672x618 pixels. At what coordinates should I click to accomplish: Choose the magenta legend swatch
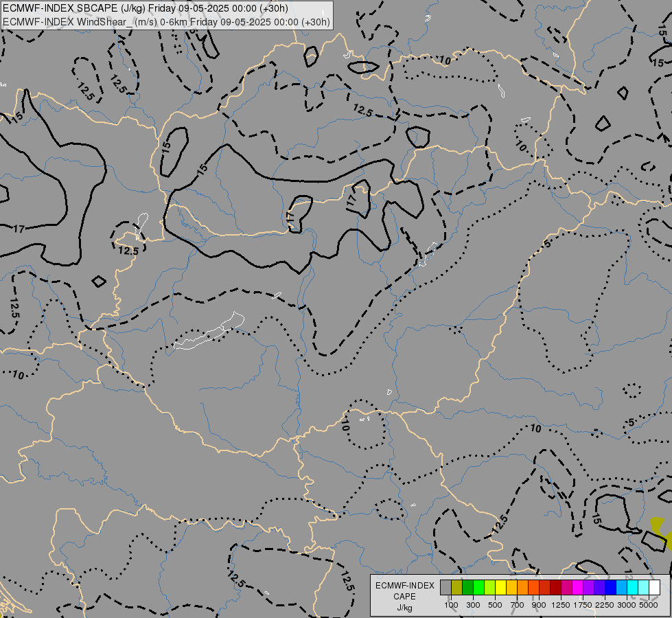578,587
